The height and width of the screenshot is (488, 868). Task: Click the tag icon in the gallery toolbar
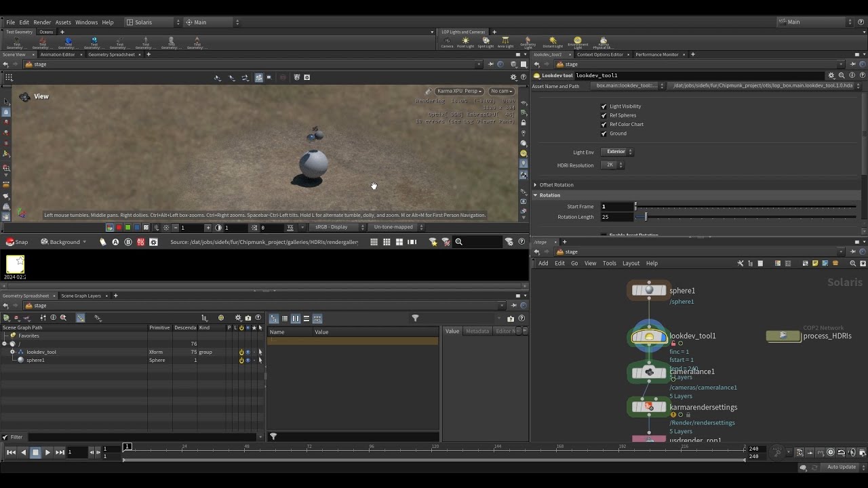[x=103, y=242]
